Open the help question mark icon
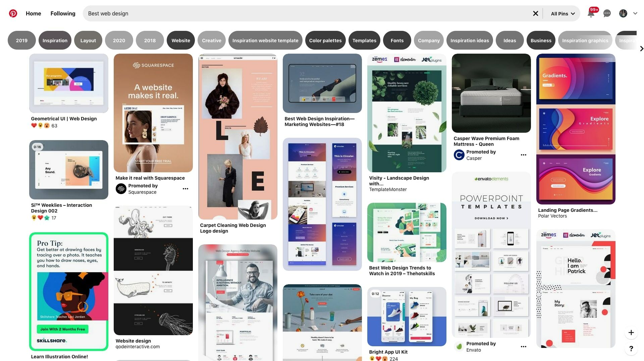Image resolution: width=644 pixels, height=361 pixels. tap(632, 349)
